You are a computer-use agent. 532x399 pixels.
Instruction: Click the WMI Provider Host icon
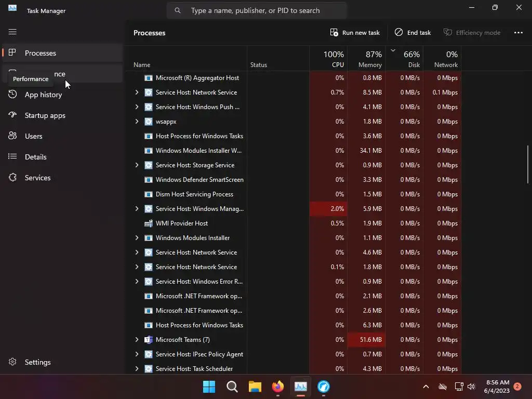[x=148, y=223]
